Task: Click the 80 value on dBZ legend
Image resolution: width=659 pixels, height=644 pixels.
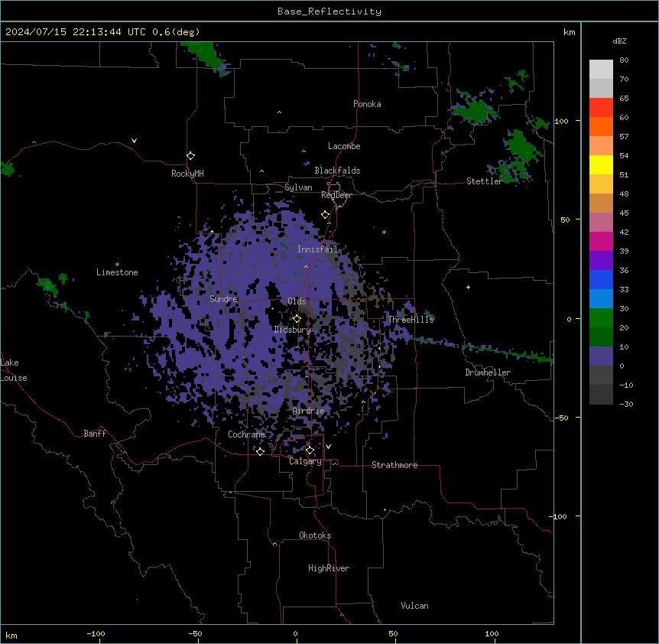Action: pos(624,60)
